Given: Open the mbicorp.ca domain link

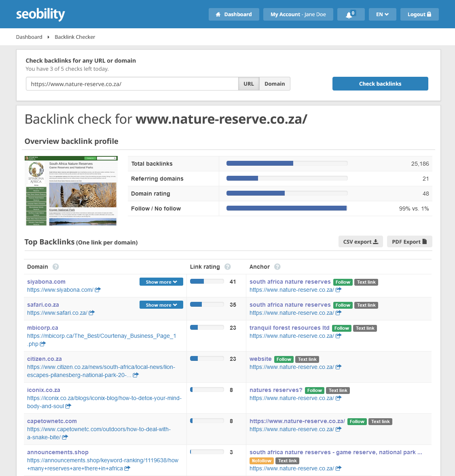Looking at the screenshot, I should coord(42,328).
